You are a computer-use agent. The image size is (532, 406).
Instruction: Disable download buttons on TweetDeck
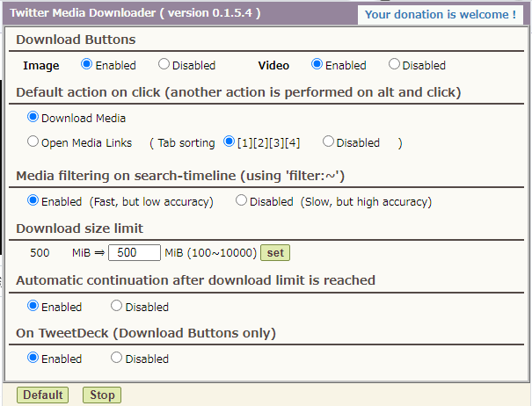116,358
